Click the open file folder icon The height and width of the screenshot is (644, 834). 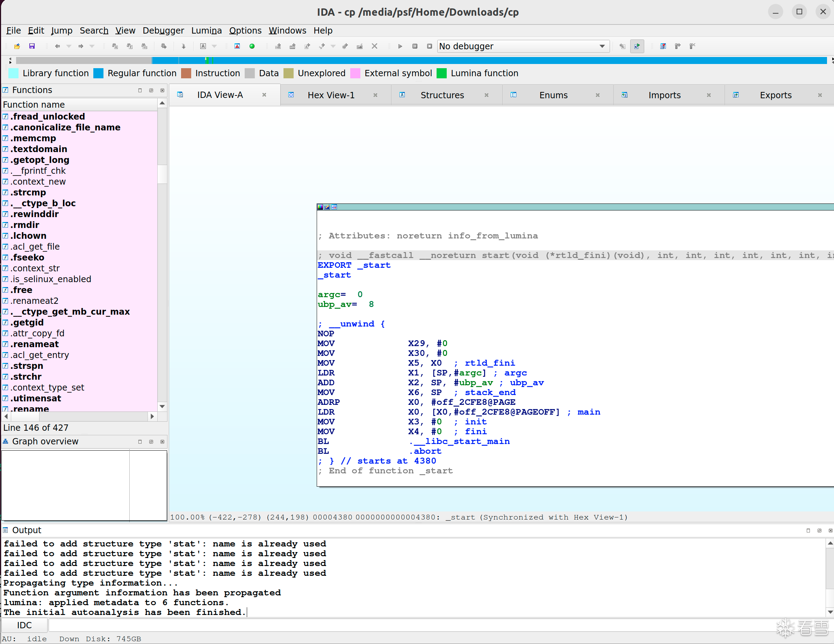17,46
